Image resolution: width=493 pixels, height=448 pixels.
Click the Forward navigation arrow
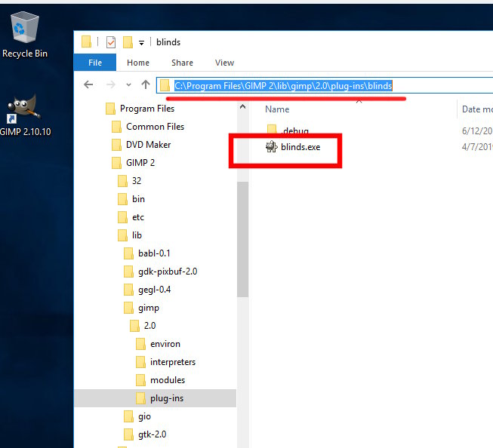point(111,84)
